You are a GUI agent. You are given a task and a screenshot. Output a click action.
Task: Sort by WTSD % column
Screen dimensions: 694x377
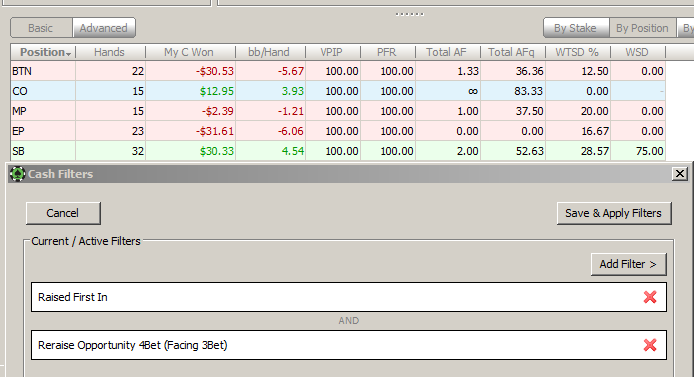[578, 52]
